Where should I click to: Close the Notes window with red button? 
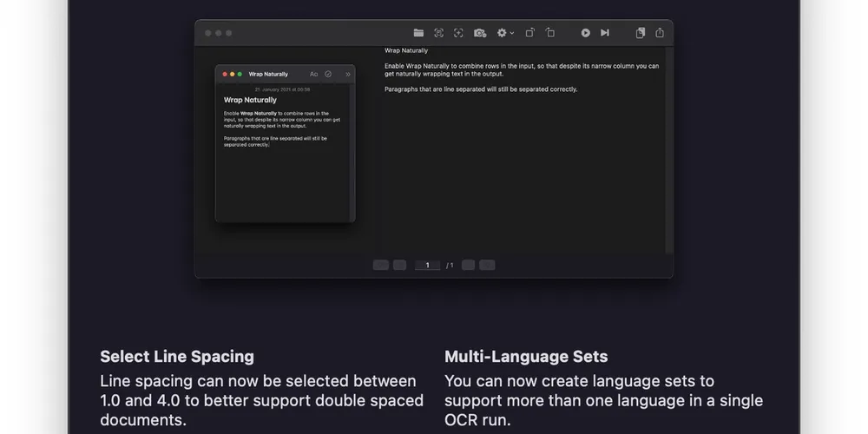(225, 74)
